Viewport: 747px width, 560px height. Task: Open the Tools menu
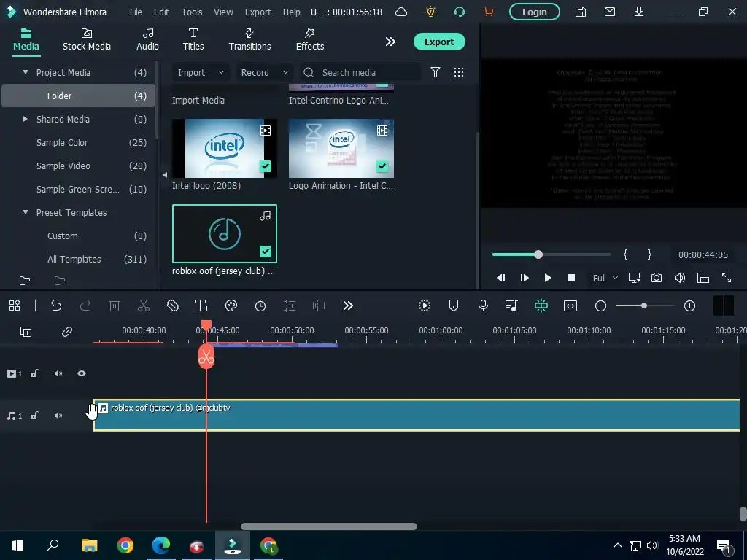click(192, 12)
